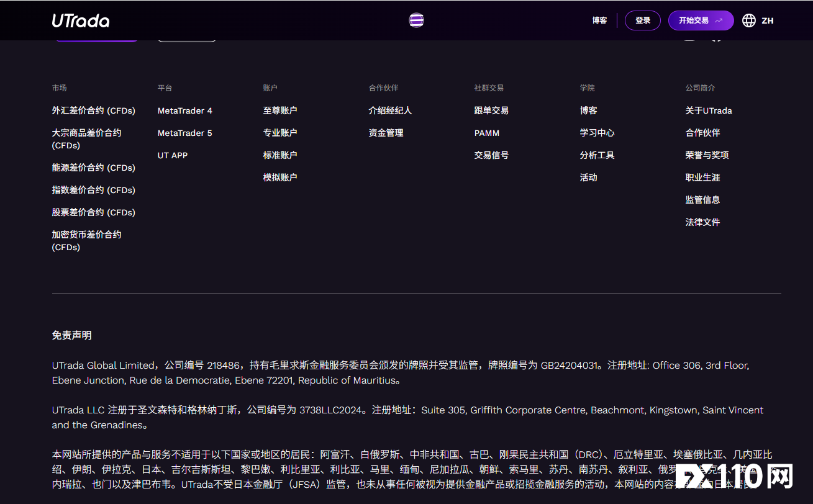Open 大宗商品差价合约 (CFDs) link

[x=87, y=139]
